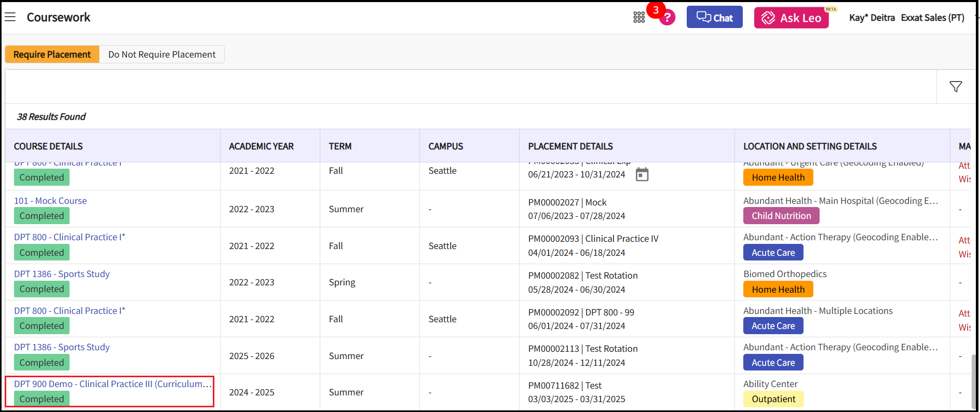Switch to Do Not Require Placement tab
This screenshot has width=980, height=412.
coord(161,54)
